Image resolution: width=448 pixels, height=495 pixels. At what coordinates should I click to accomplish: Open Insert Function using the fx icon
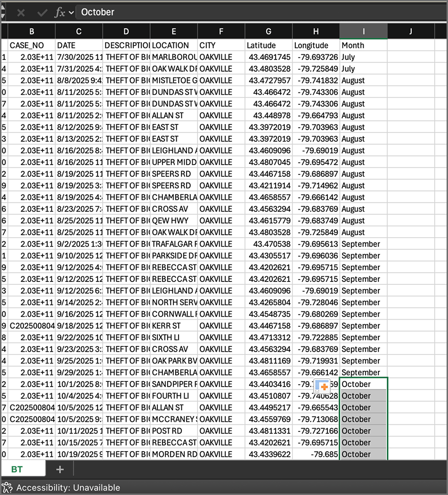pos(58,12)
